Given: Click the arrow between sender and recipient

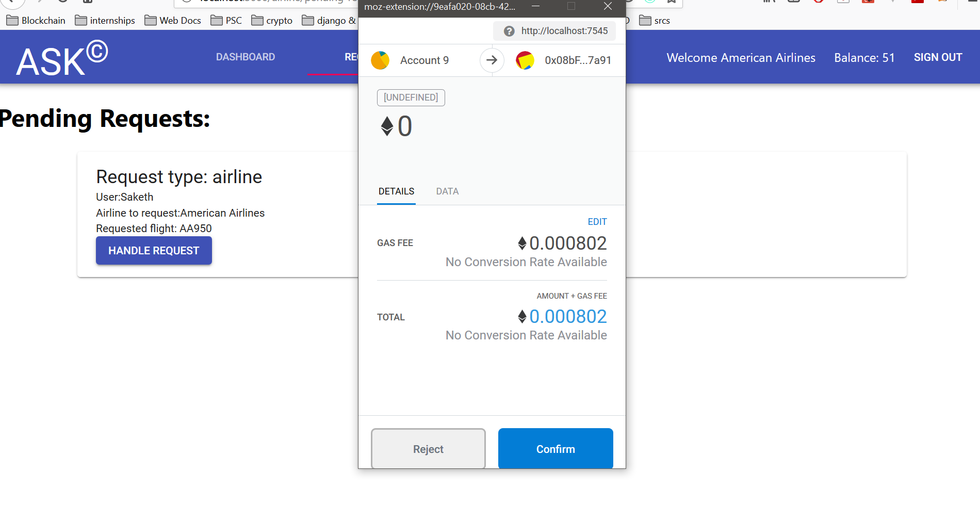Looking at the screenshot, I should pyautogui.click(x=492, y=60).
